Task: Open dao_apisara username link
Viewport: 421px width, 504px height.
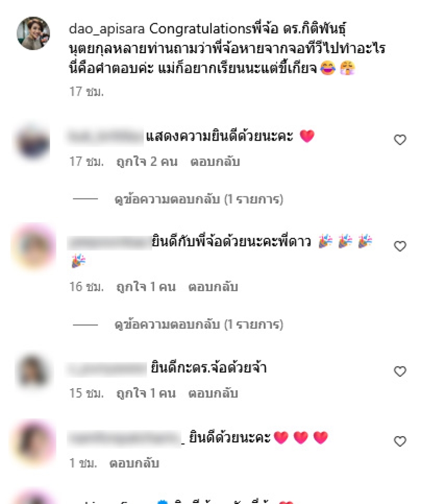Action: pos(107,29)
